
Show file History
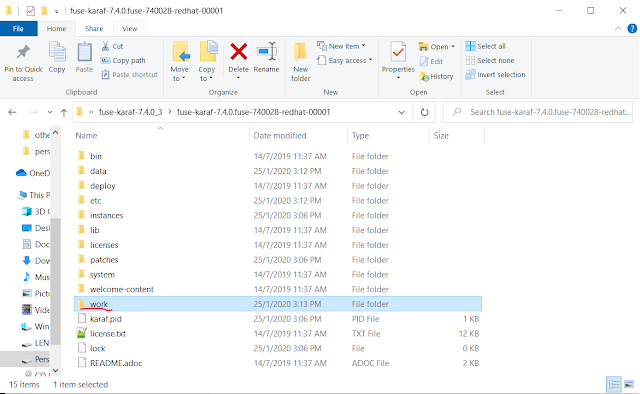436,76
